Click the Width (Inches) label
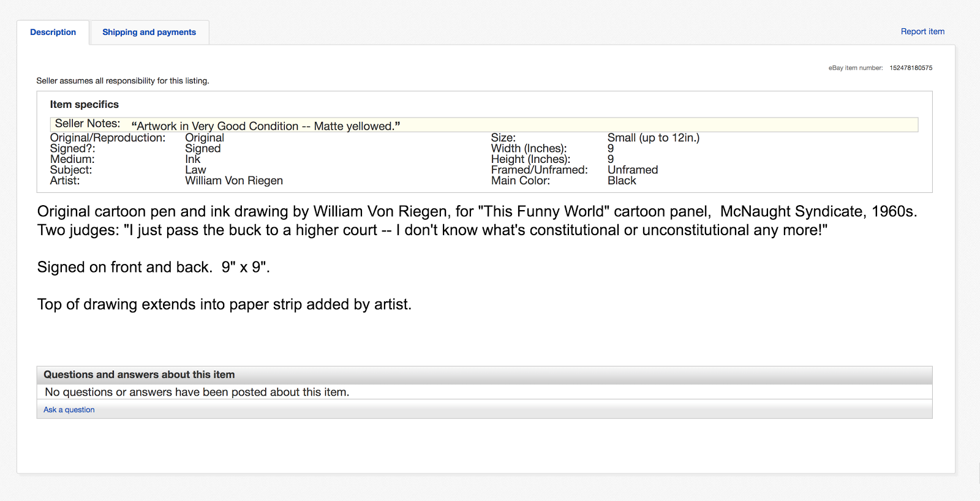The width and height of the screenshot is (980, 501). tap(529, 148)
